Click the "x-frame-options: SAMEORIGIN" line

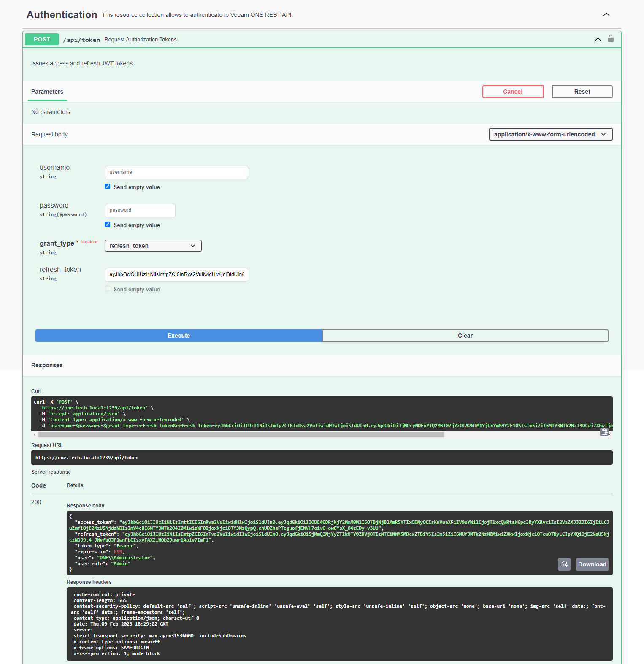coord(111,648)
